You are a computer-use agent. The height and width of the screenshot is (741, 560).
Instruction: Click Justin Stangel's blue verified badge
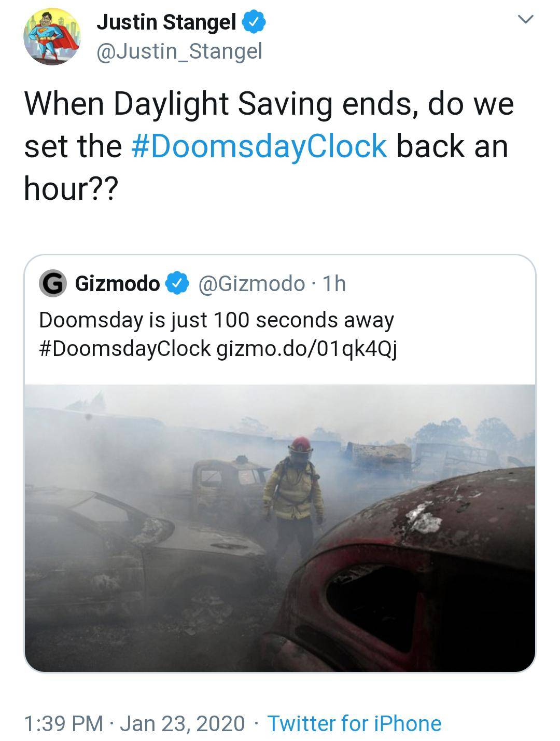click(x=255, y=22)
